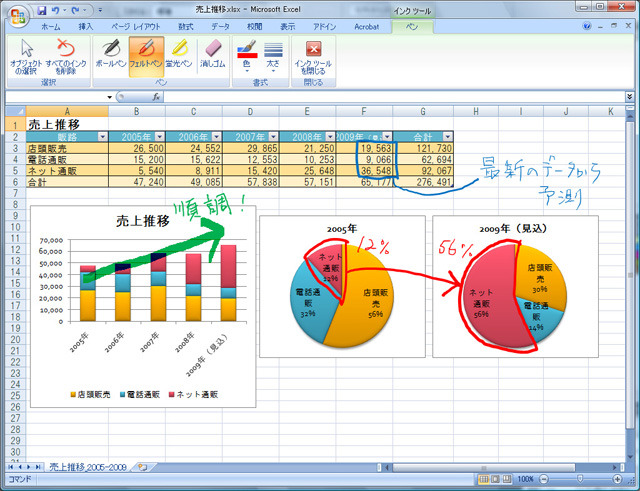
Task: Switch to the 数式 tab
Action: point(186,27)
